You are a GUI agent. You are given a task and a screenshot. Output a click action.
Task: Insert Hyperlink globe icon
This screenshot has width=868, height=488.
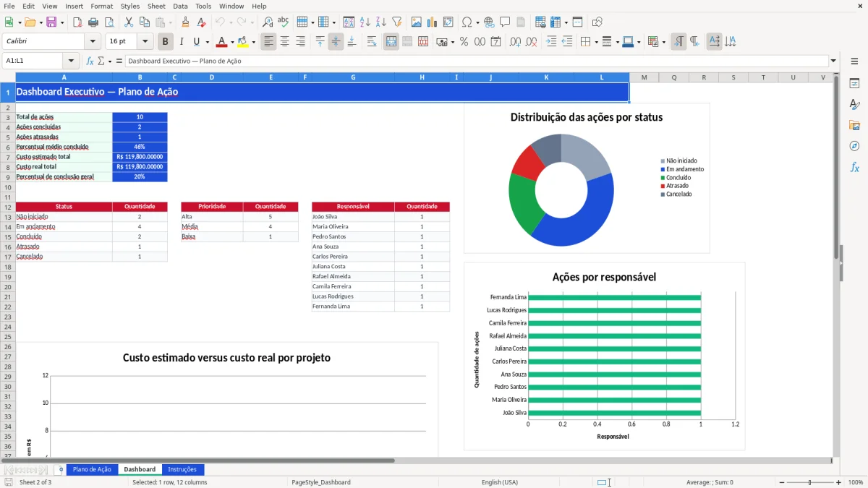click(x=489, y=22)
